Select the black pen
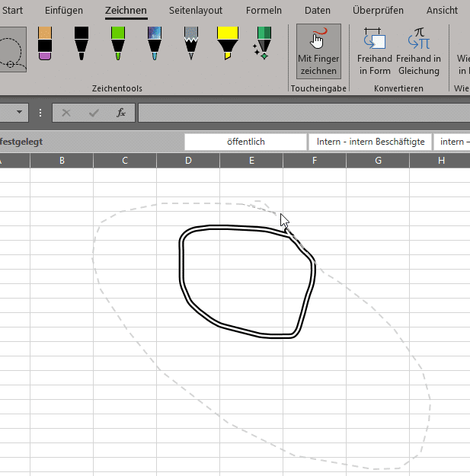Screen dimensions: 470x476 (x=82, y=43)
